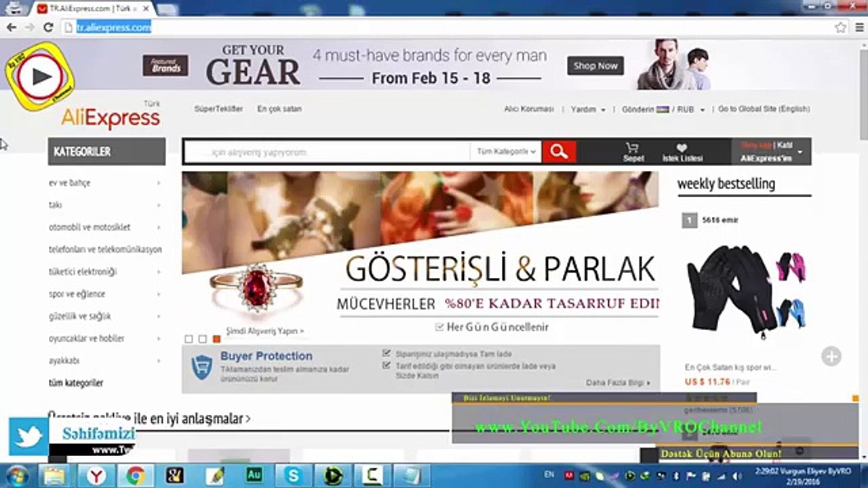Open takı category

click(55, 205)
